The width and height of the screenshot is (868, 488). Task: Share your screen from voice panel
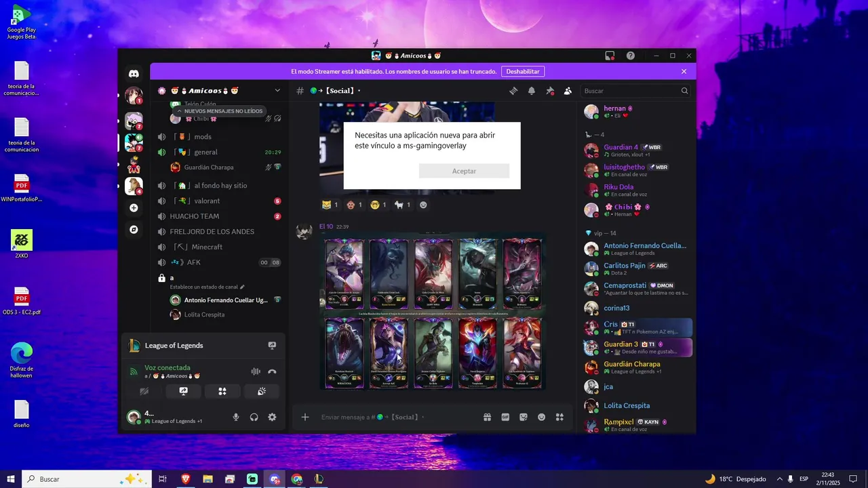pyautogui.click(x=183, y=391)
